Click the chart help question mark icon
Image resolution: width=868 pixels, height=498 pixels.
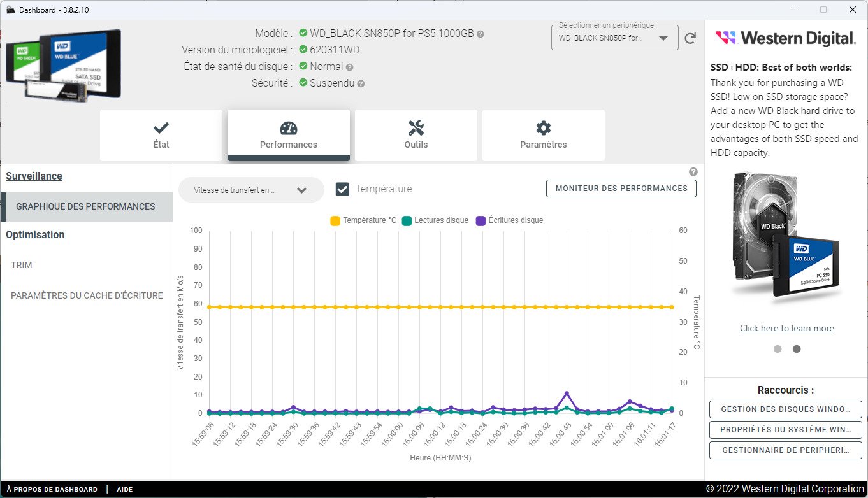click(693, 172)
